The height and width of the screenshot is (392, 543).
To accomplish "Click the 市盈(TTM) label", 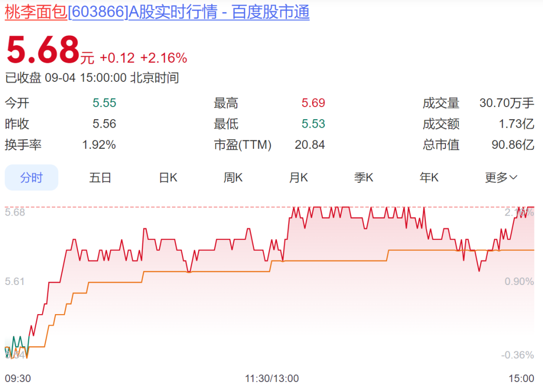I will pos(243,145).
